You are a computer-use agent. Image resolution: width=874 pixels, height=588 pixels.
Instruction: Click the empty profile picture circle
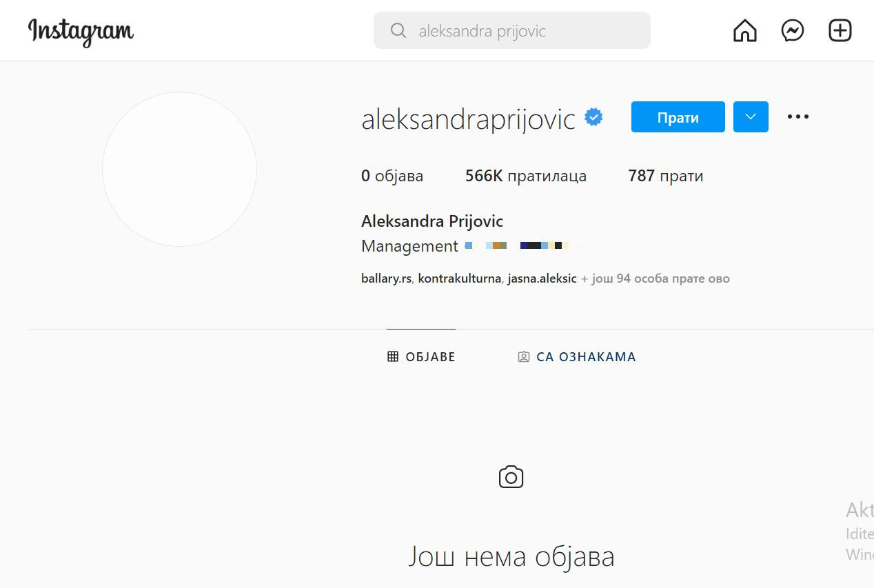179,170
